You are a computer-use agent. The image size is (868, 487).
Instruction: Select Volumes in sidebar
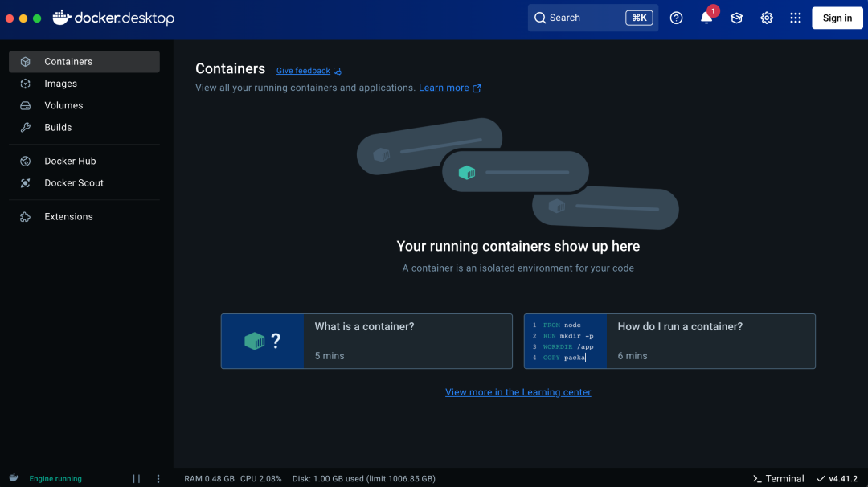84,106
